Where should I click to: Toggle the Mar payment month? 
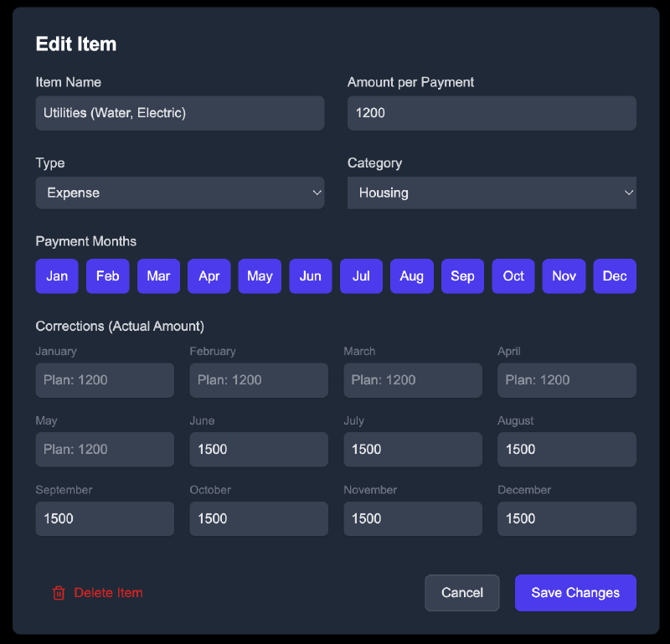point(158,276)
